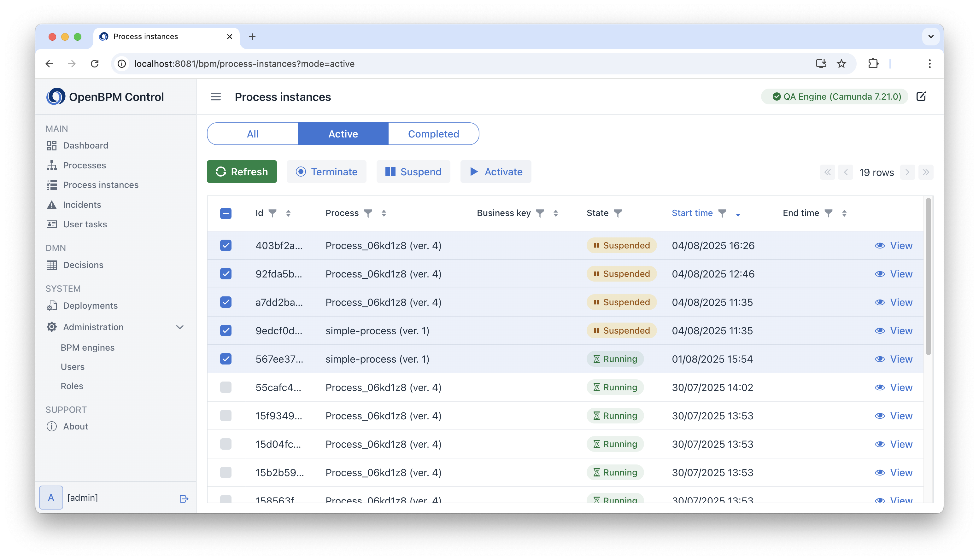979x560 pixels.
Task: Open Incidents in the sidebar
Action: (82, 205)
